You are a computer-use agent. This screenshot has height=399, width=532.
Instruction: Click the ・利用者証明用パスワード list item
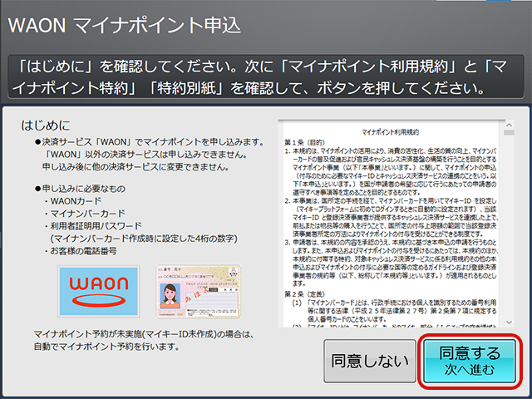coord(92,226)
